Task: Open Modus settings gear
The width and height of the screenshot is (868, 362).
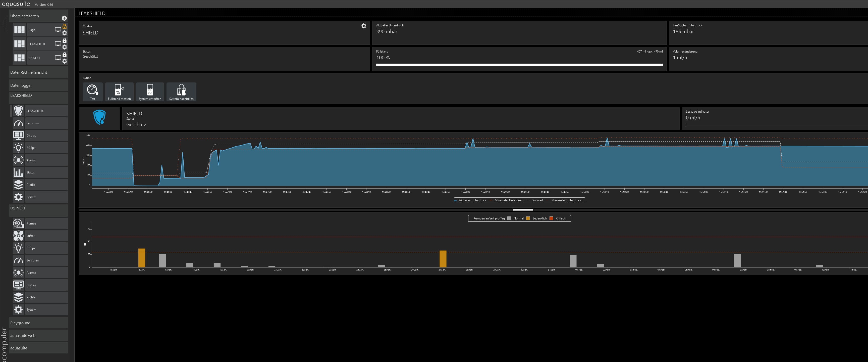Action: click(363, 26)
